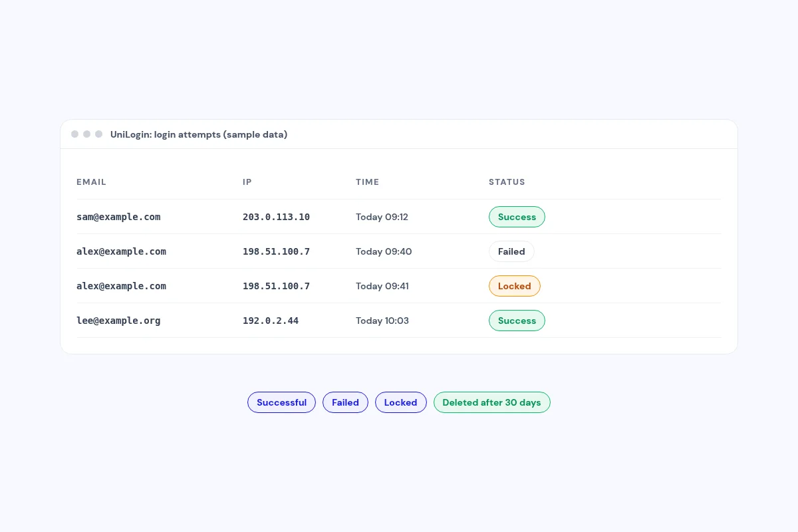
Task: Click 198.51.100.7 in the 09:41 row
Action: pos(276,286)
